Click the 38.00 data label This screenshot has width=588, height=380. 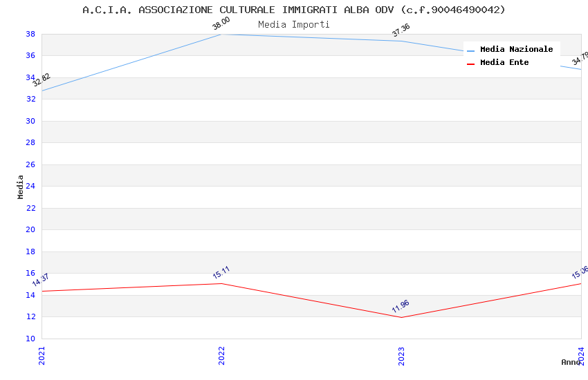[x=221, y=23]
